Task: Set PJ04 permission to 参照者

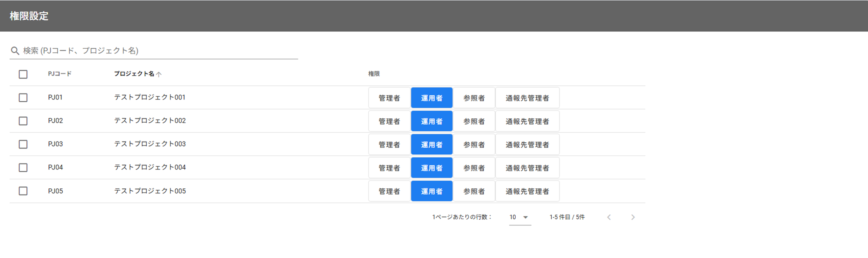Action: 474,168
